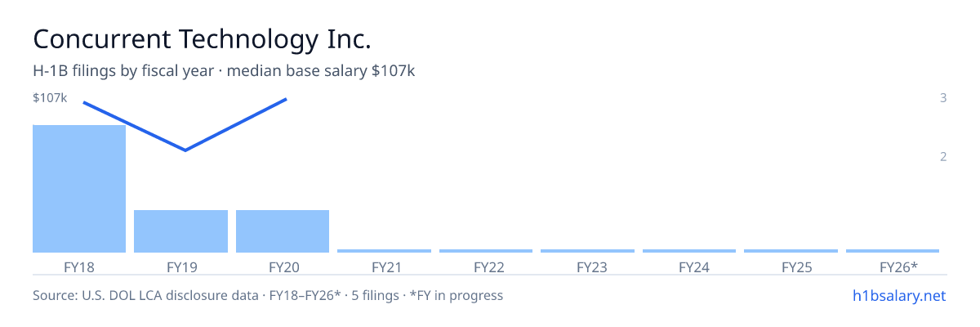Click the salary line's lowest point at FY19
This screenshot has width=980, height=327.
(x=185, y=150)
